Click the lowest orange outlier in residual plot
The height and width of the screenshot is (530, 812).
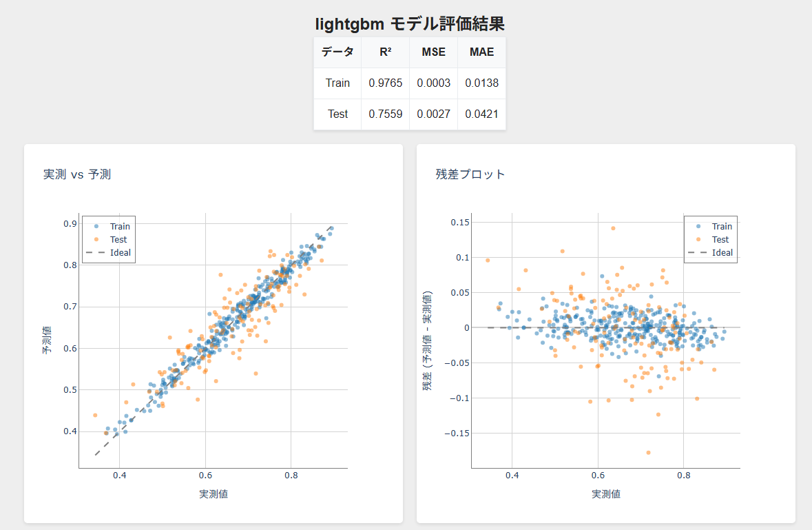[x=648, y=453]
